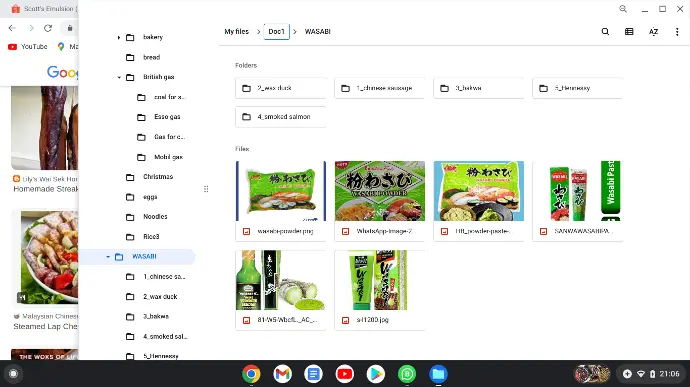
Task: Select the wasabi-powder.png thumbnail
Action: click(x=281, y=191)
